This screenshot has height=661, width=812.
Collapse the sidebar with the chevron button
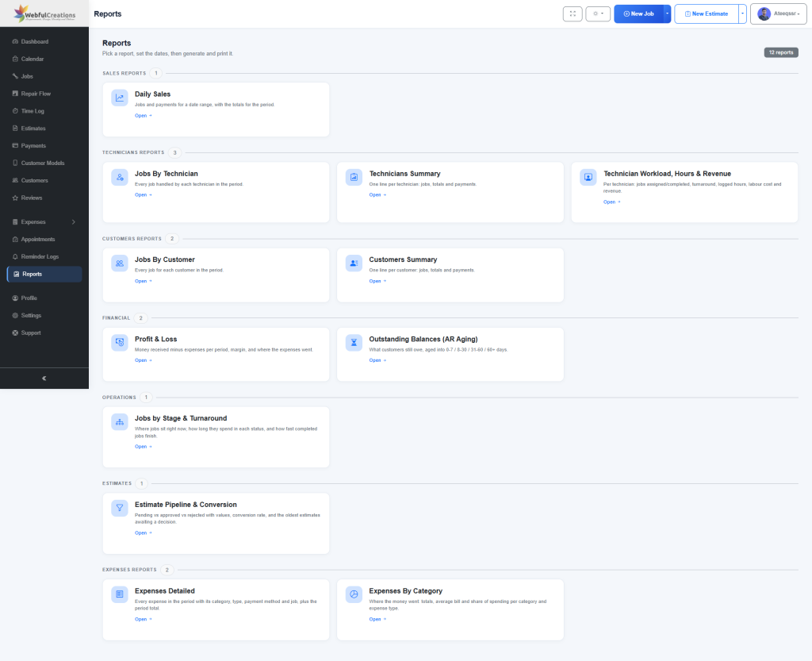click(44, 379)
